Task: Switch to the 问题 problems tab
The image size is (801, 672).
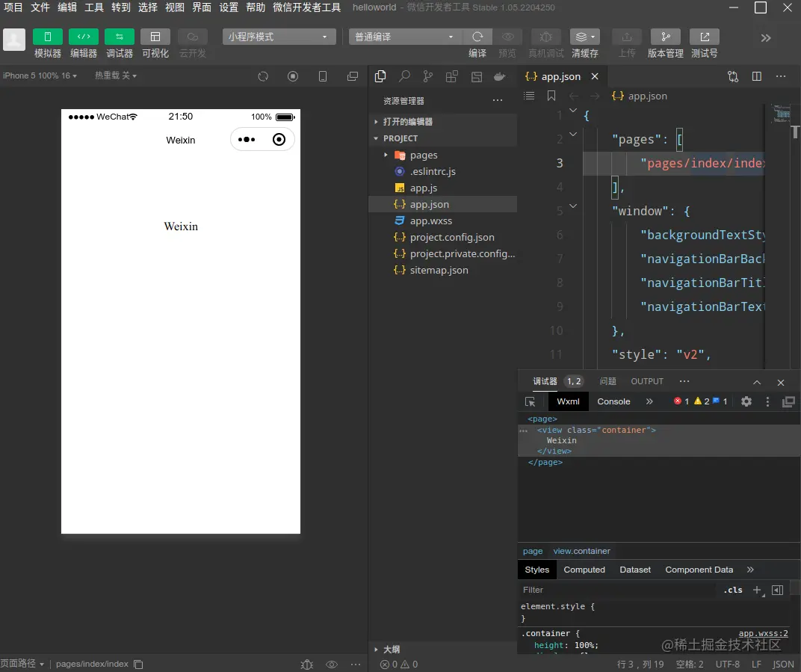Action: 608,381
